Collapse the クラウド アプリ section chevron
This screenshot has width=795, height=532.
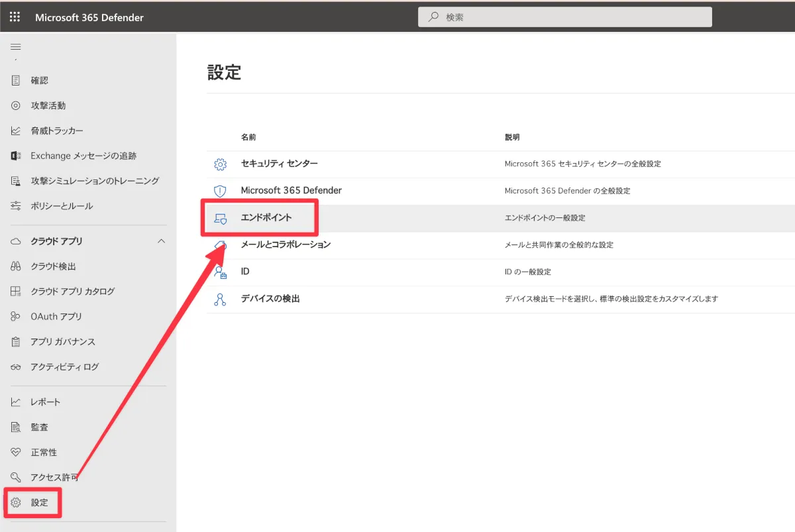[x=161, y=241]
